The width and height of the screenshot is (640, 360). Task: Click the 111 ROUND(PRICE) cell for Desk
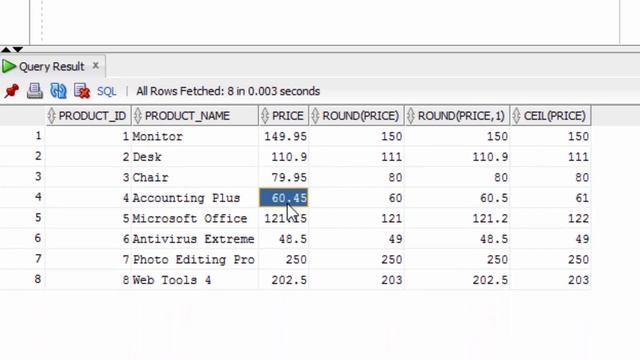tap(357, 157)
